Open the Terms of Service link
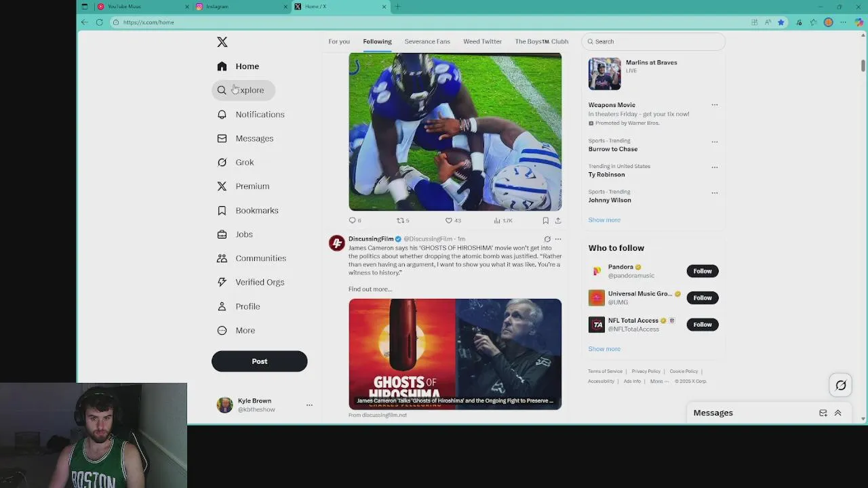868x488 pixels. coord(605,371)
